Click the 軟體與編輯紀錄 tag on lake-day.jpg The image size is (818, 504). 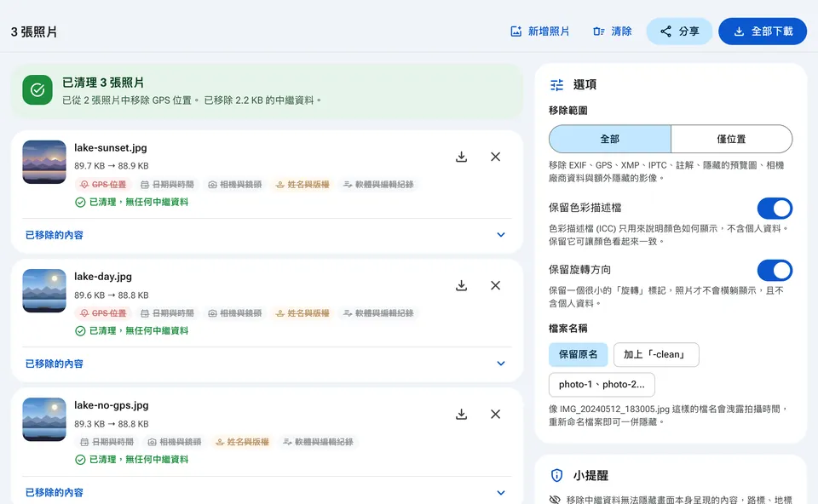(x=378, y=313)
